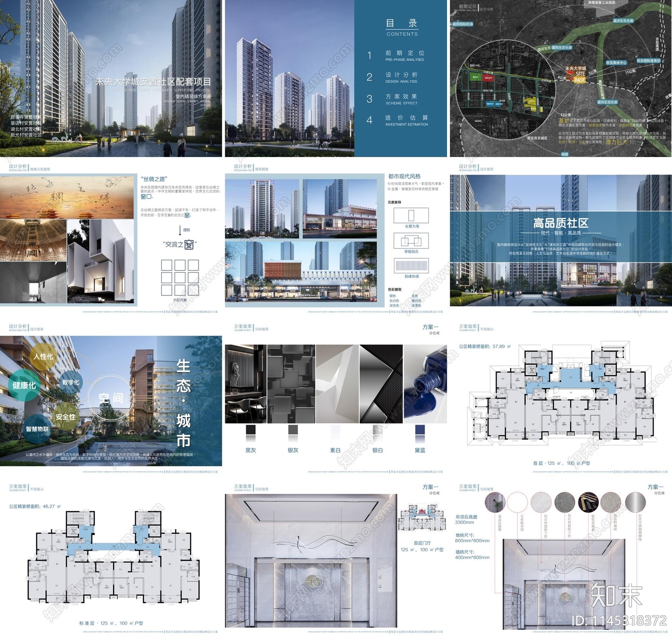Click the small key-plan beside 首层门厅

(x=421, y=519)
